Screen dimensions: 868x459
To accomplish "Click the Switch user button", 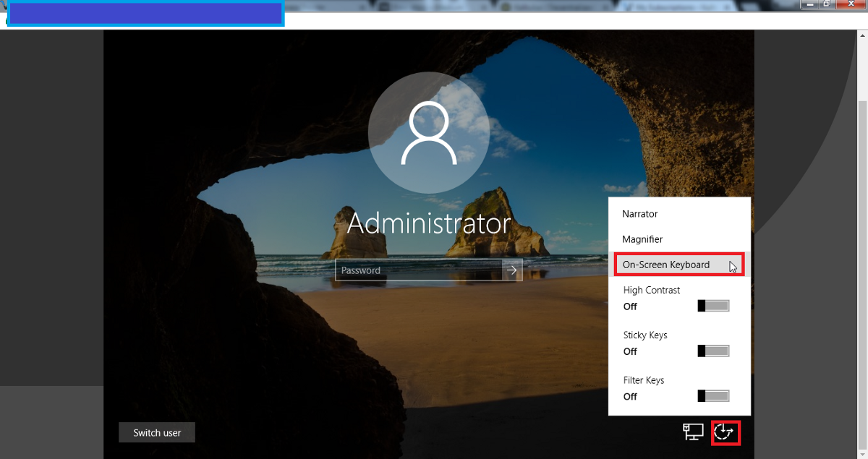I will [157, 433].
